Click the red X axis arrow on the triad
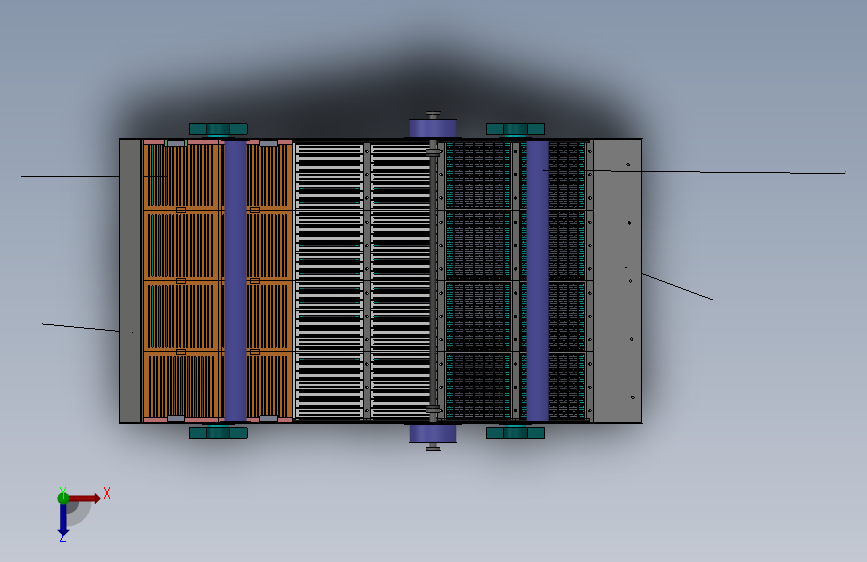 [84, 498]
